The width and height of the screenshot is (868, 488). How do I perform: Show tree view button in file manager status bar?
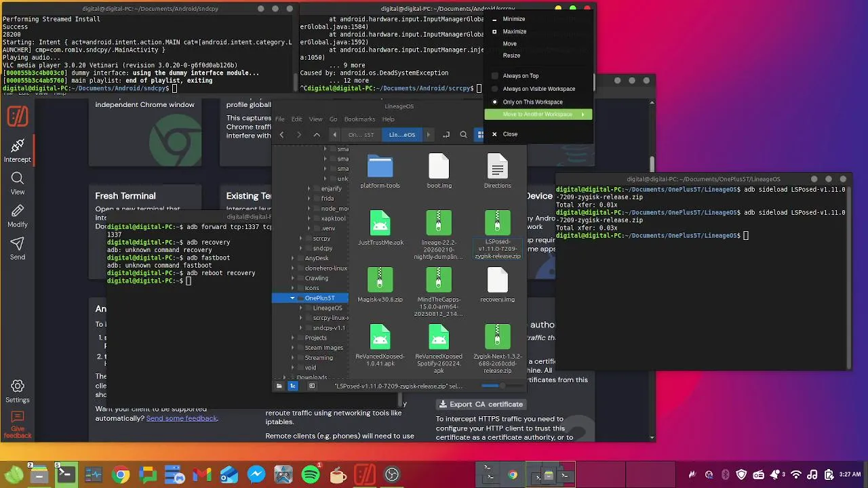(x=293, y=386)
